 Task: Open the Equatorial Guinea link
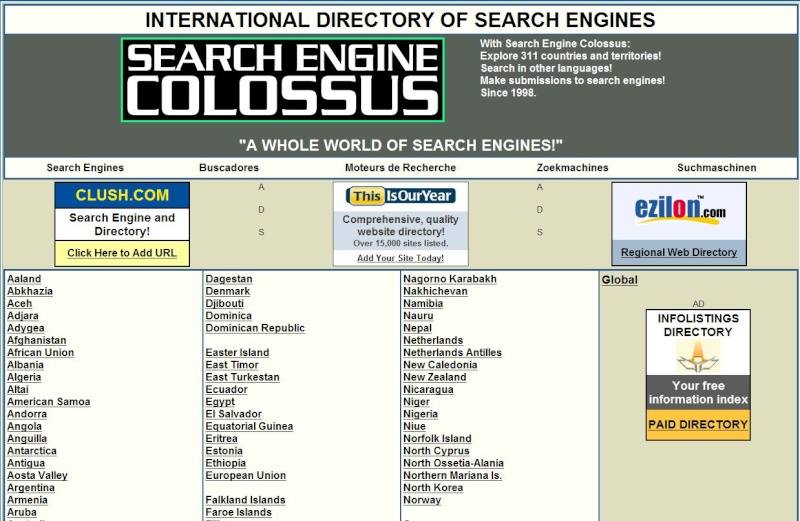point(249,426)
